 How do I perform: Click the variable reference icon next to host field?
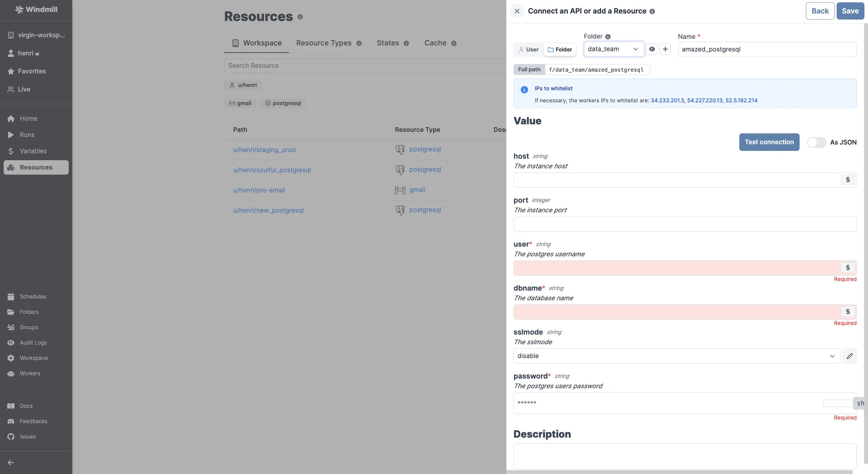848,180
